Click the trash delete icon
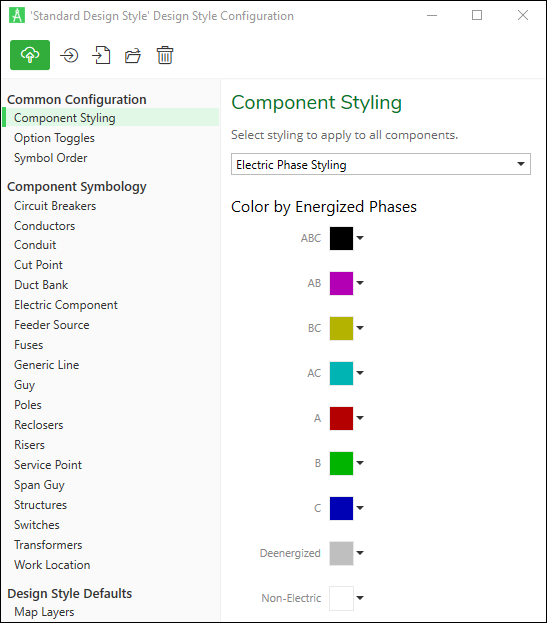 click(165, 55)
